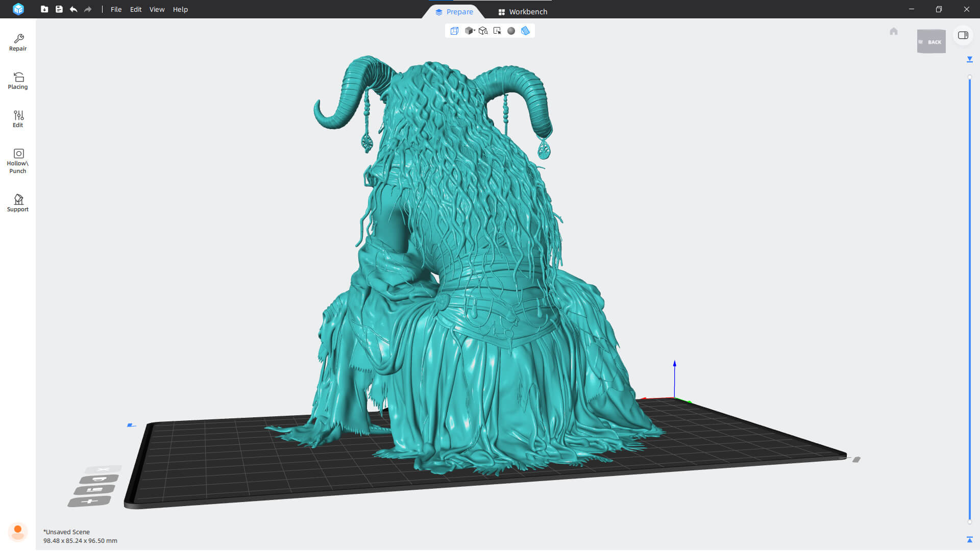The image size is (980, 551).
Task: Click the second gray plate button
Action: pyautogui.click(x=99, y=479)
